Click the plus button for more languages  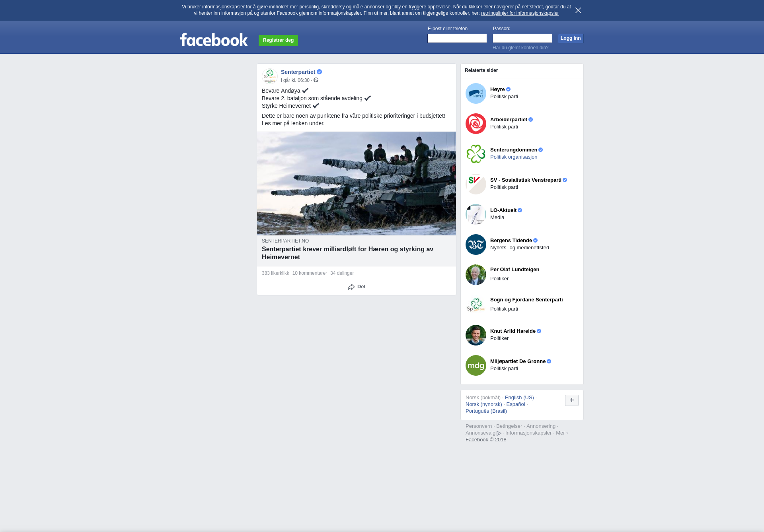[572, 400]
